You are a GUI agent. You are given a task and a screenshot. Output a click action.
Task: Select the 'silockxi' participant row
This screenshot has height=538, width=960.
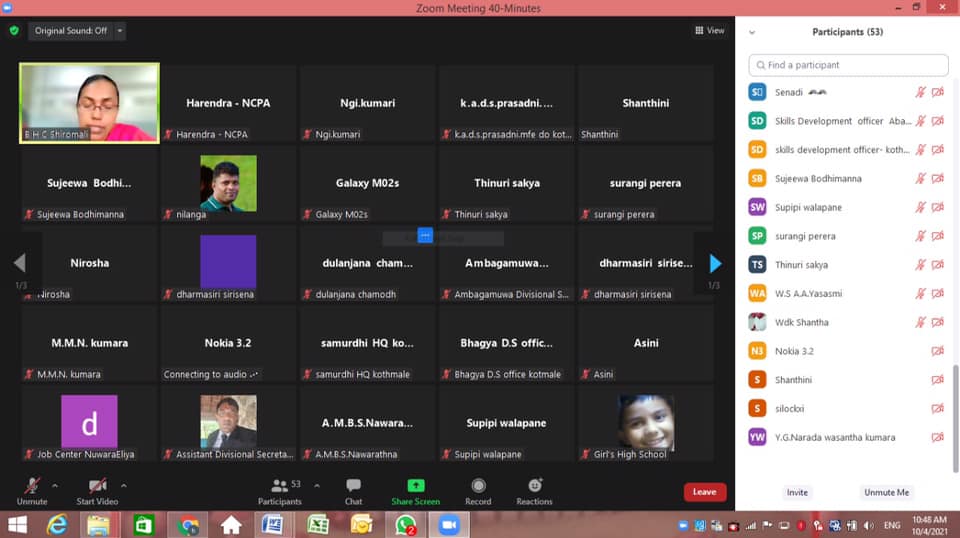click(848, 409)
